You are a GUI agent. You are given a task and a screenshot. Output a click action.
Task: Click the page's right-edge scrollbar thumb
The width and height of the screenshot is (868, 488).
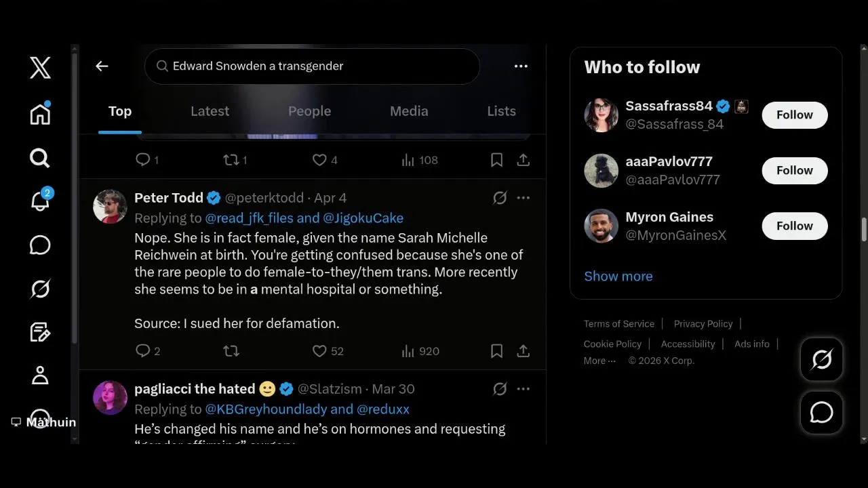864,229
